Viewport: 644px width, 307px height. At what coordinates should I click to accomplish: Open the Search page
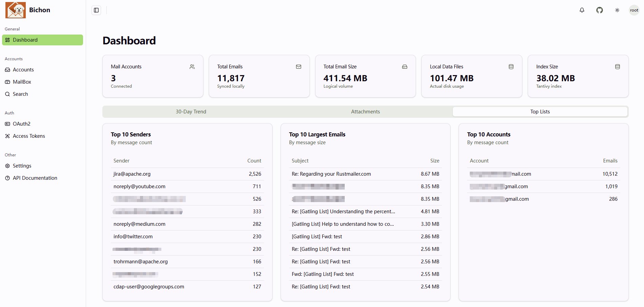pyautogui.click(x=20, y=94)
